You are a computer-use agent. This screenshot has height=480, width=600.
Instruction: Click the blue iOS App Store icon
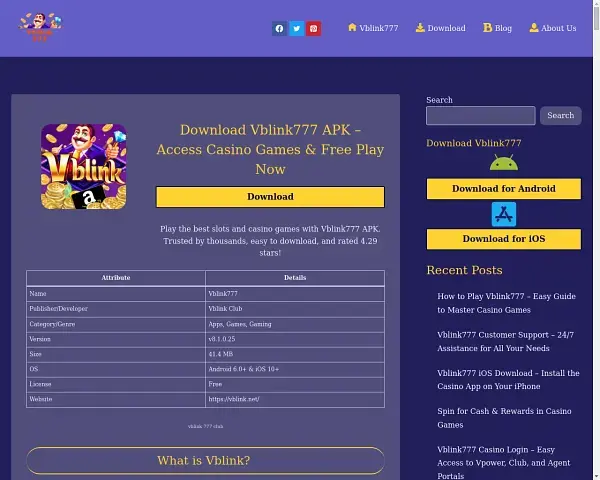point(503,214)
